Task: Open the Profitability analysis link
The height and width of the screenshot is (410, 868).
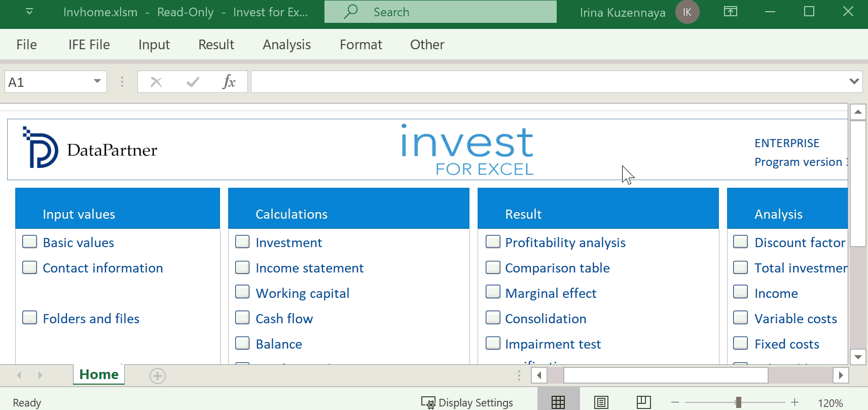Action: [565, 243]
